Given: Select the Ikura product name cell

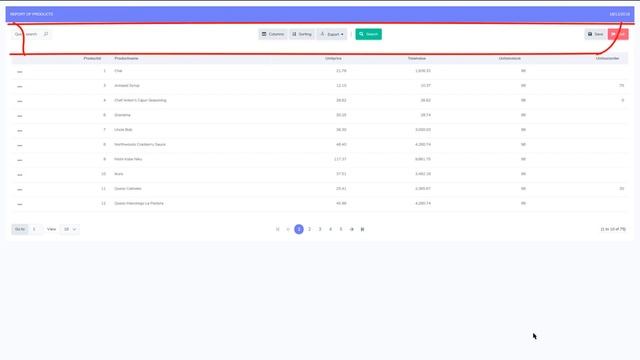Looking at the screenshot, I should (x=119, y=174).
